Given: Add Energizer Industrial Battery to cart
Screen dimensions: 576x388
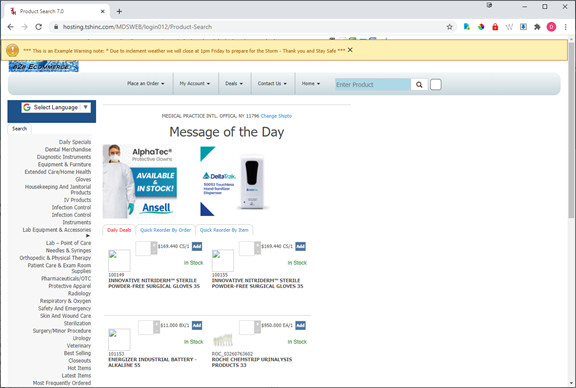Looking at the screenshot, I should (197, 325).
